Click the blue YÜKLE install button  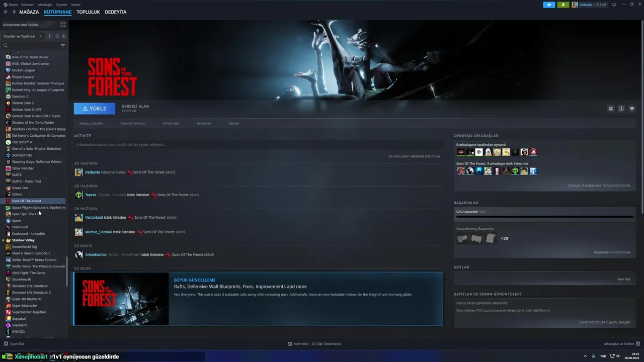[95, 109]
